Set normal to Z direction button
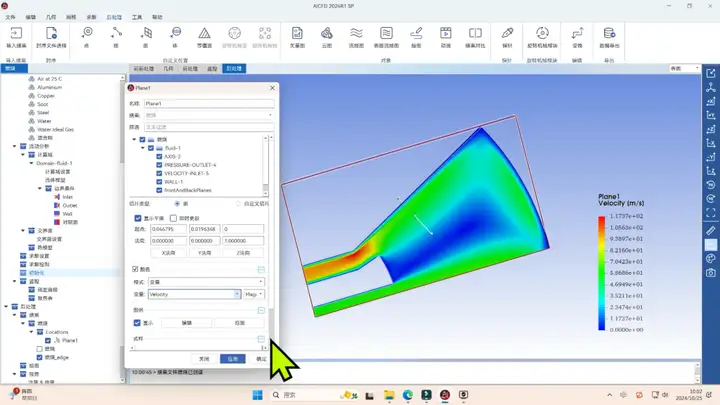 [x=243, y=253]
